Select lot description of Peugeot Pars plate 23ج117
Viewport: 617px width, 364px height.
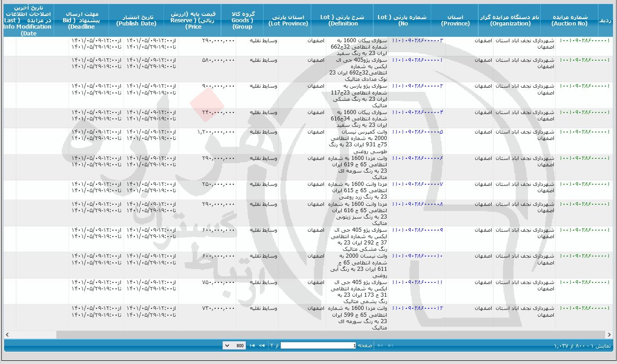pyautogui.click(x=359, y=95)
